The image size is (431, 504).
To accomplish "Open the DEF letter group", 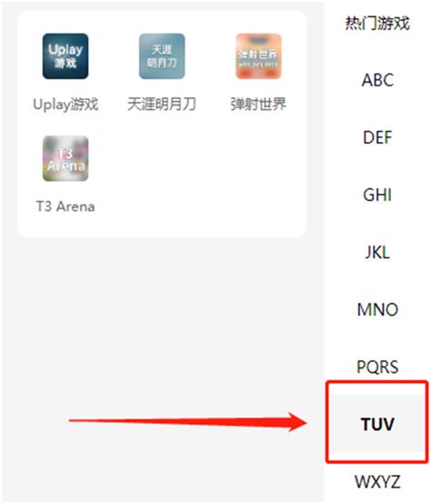I will pyautogui.click(x=377, y=137).
